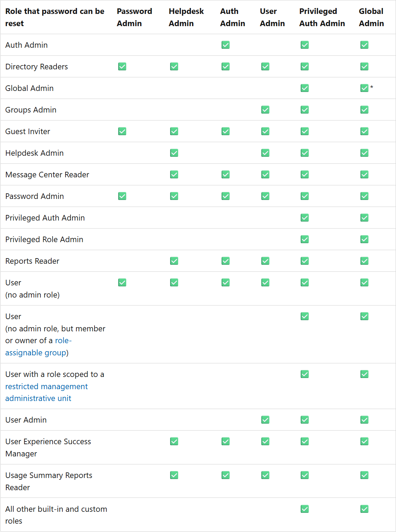The image size is (396, 532).
Task: Click Message Center Reader checkmark under Global Admin
Action: click(x=364, y=175)
